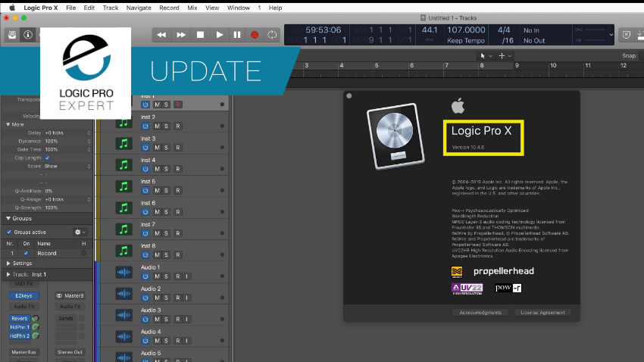Click the Fast Forward transport button

(x=181, y=35)
